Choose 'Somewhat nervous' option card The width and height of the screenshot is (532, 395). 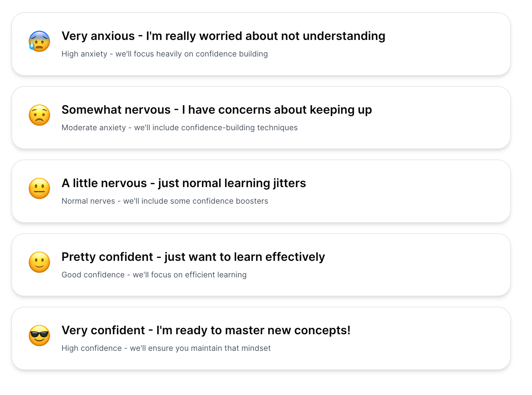[x=261, y=118]
